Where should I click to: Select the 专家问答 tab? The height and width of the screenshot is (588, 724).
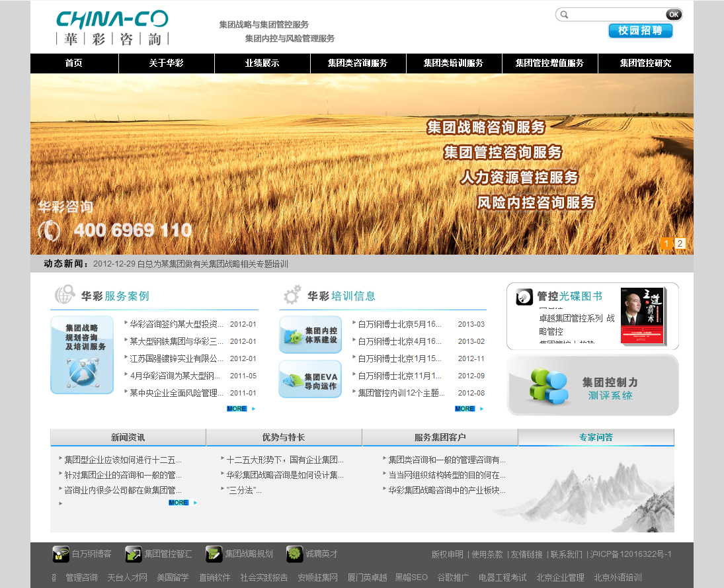(596, 437)
